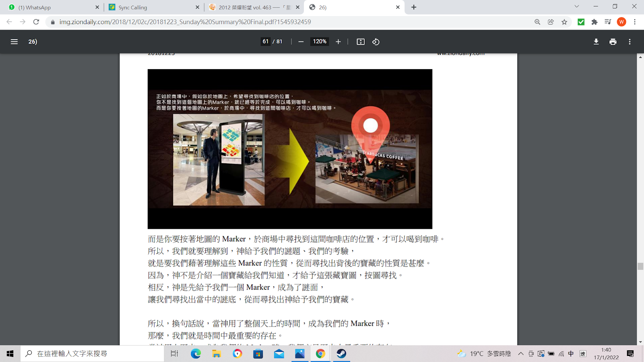Close the 26) tab
The image size is (644, 362).
[x=398, y=7]
